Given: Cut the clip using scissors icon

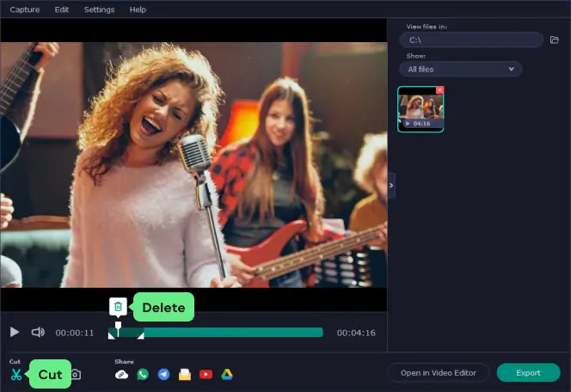Looking at the screenshot, I should pos(16,375).
